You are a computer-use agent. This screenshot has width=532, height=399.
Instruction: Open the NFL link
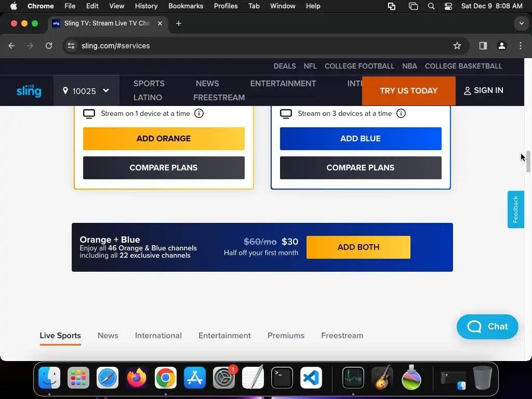[310, 66]
